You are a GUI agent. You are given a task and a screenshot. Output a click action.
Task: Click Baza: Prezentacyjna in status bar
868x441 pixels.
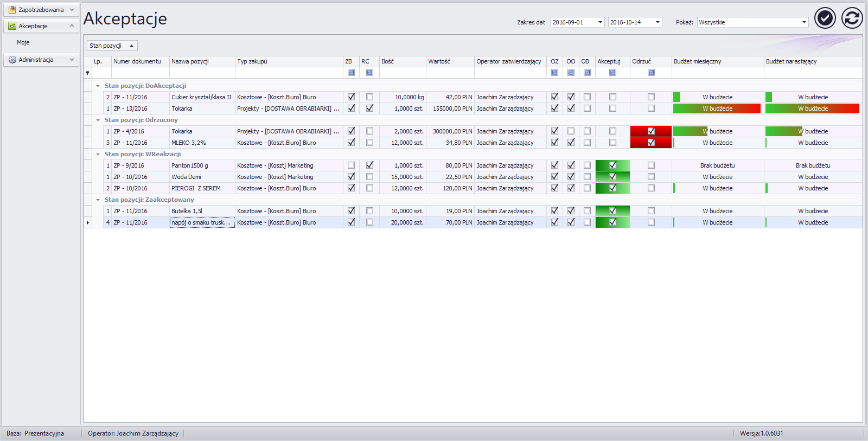click(35, 433)
